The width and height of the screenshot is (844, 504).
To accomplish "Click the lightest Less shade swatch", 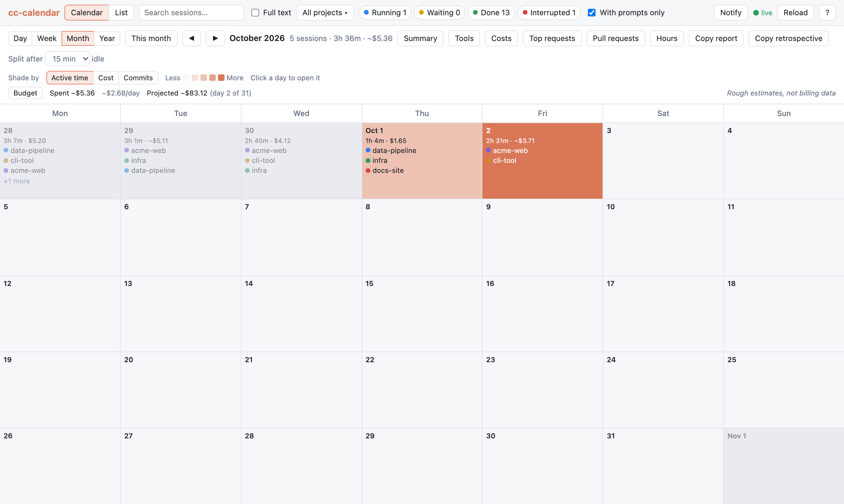I will click(186, 78).
